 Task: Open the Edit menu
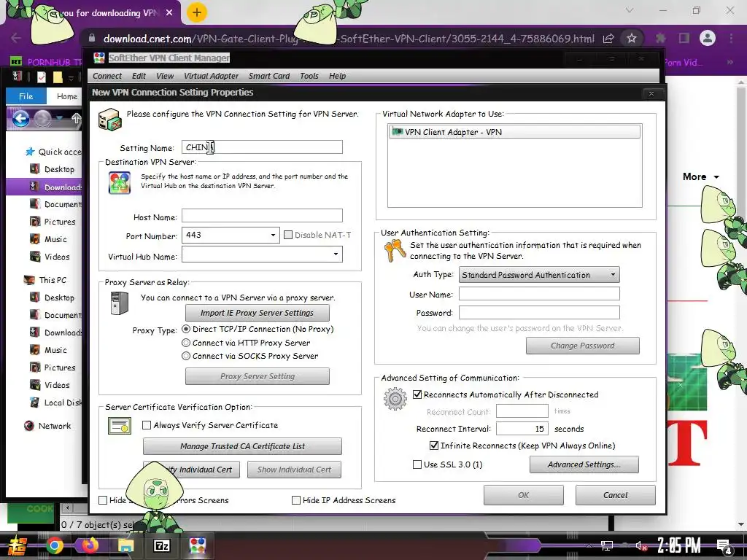pyautogui.click(x=139, y=76)
